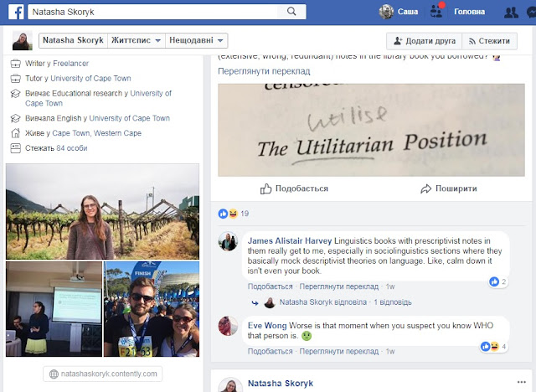Click Додати друга button
This screenshot has height=392, width=536.
pyautogui.click(x=425, y=41)
